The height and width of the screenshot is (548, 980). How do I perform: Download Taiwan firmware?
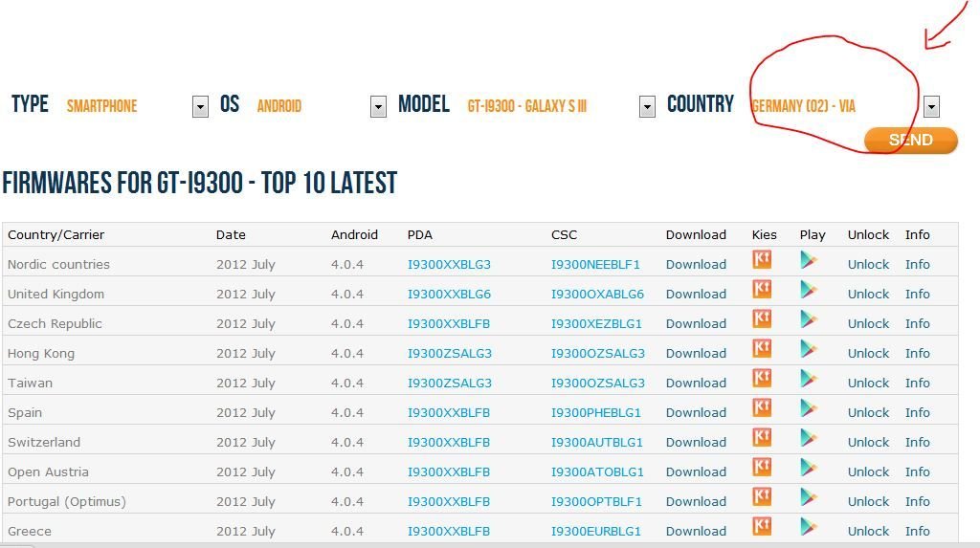point(696,384)
